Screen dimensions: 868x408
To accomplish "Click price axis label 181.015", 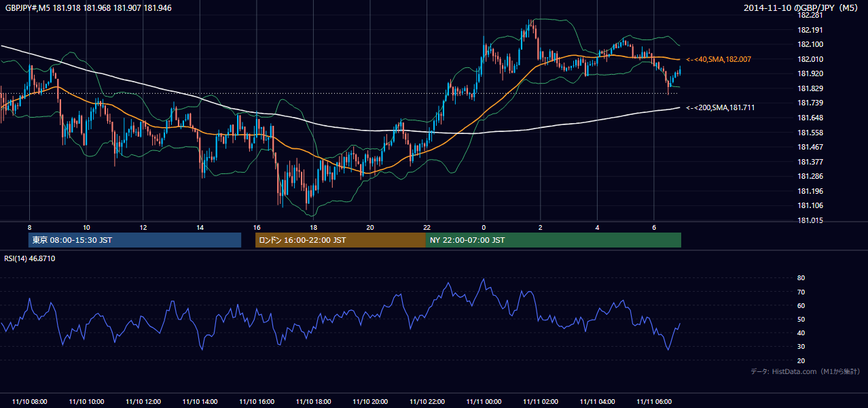I will pyautogui.click(x=810, y=220).
